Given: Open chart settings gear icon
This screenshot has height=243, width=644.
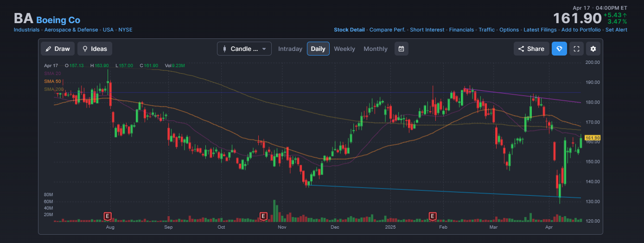Looking at the screenshot, I should tap(593, 49).
